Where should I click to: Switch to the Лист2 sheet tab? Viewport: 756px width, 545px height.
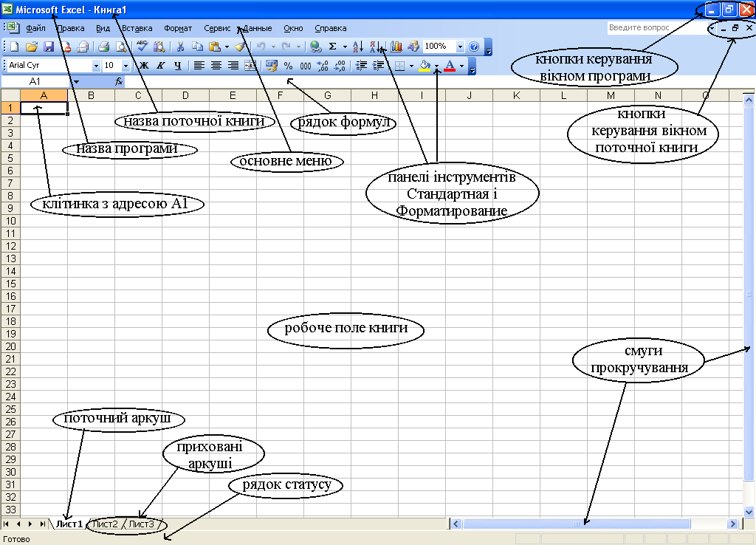(x=105, y=524)
